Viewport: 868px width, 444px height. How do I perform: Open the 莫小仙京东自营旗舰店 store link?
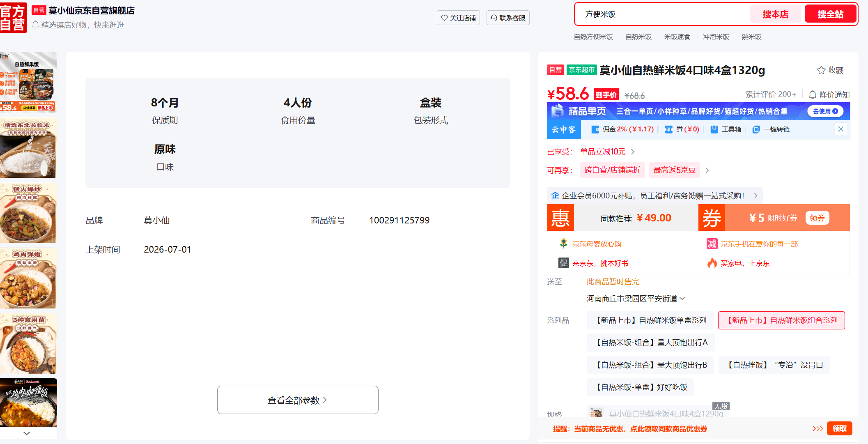coord(92,11)
